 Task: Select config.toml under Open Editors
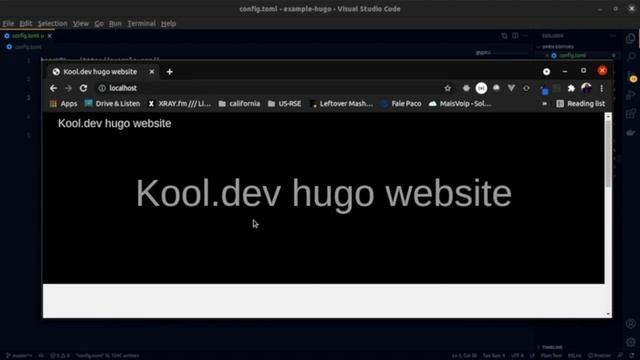coord(572,56)
